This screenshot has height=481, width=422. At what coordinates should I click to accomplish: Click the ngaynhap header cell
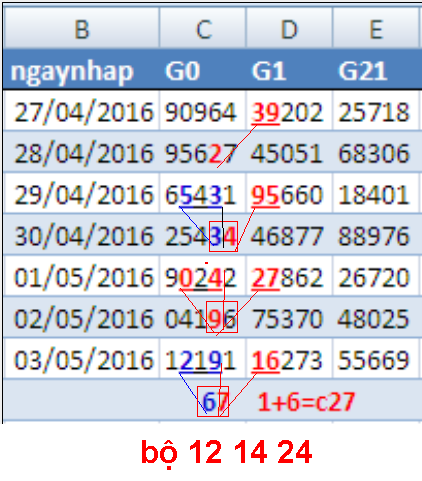81,70
